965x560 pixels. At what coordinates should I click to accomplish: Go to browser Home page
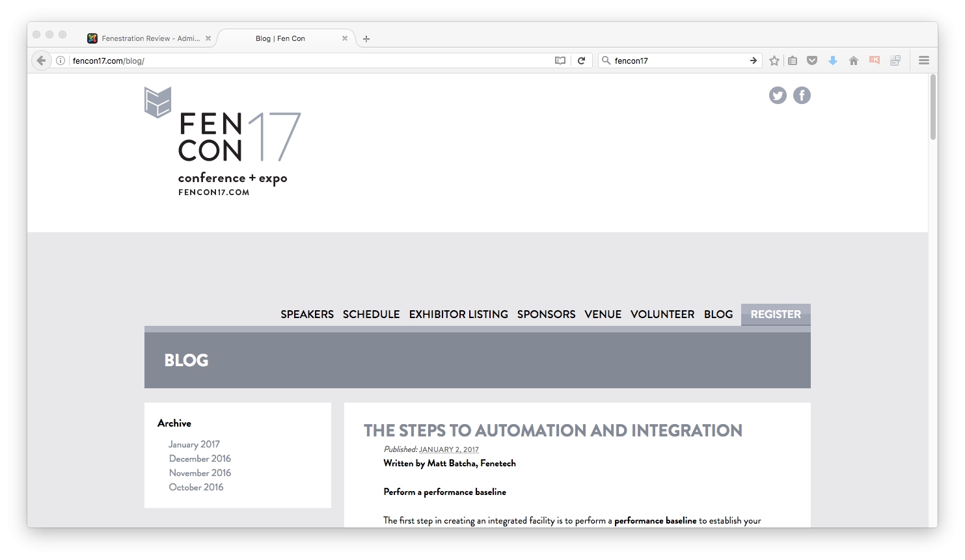pyautogui.click(x=854, y=60)
